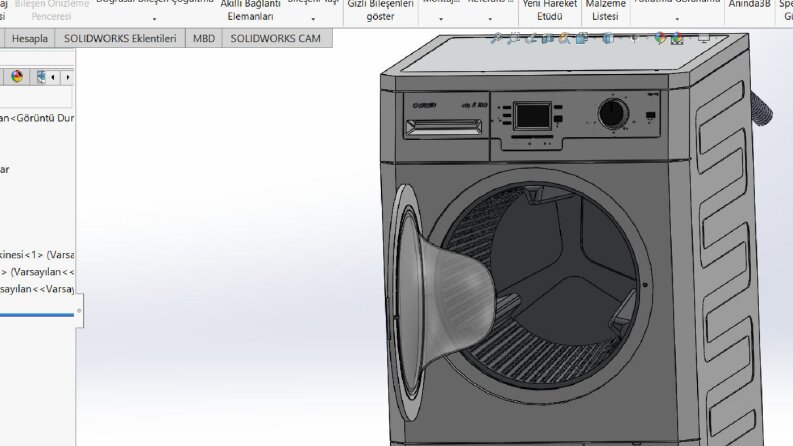Click the Anında3B button

click(750, 5)
